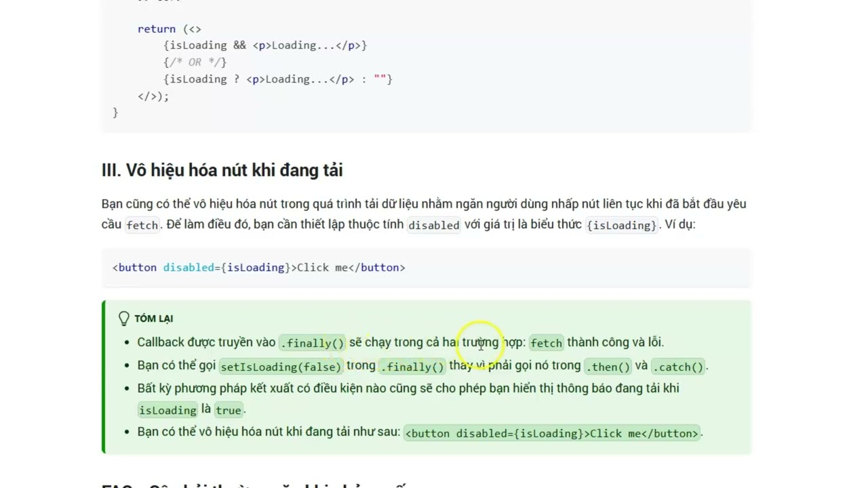Click the inline code "fetch" in the paragraph

point(142,225)
